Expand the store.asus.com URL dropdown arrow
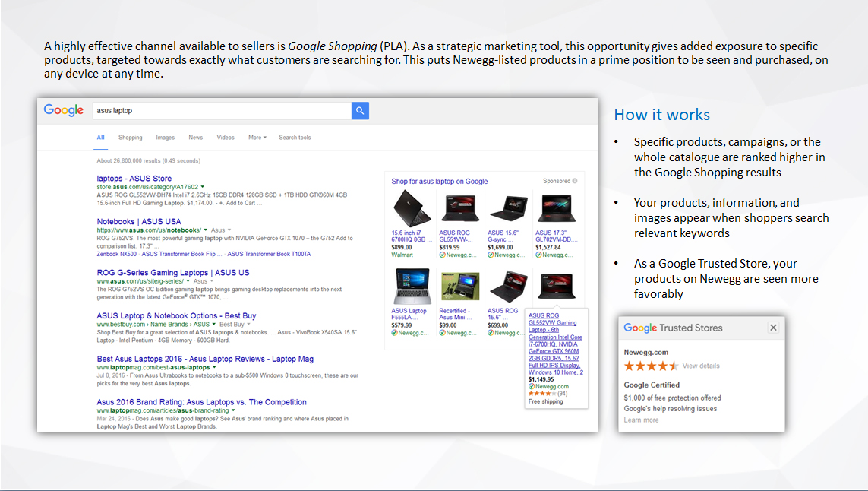Screen dimensions: 868x491 coord(203,187)
